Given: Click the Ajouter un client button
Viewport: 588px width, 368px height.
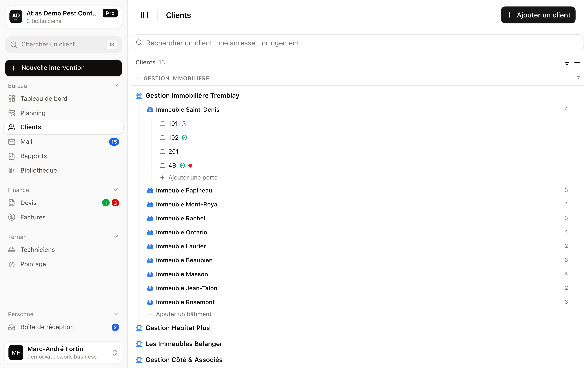Looking at the screenshot, I should pos(538,15).
